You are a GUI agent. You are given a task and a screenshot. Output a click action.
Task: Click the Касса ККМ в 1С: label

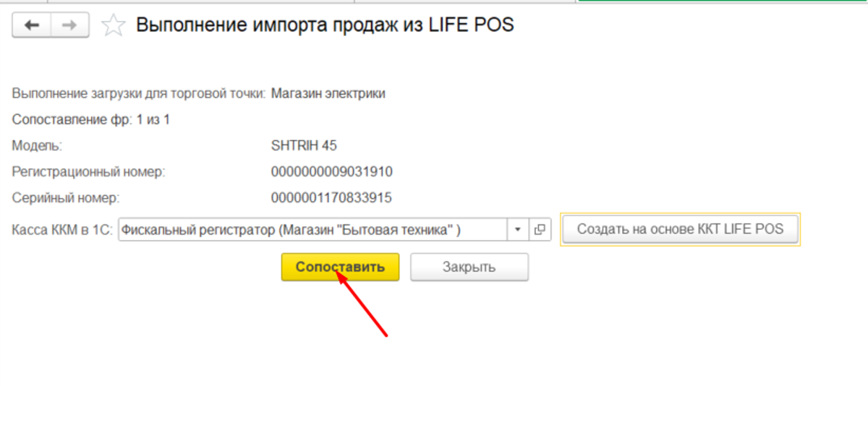click(62, 230)
